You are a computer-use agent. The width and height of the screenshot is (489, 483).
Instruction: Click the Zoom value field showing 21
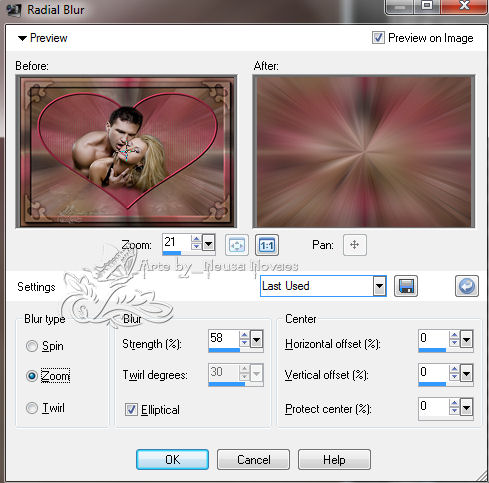point(177,242)
